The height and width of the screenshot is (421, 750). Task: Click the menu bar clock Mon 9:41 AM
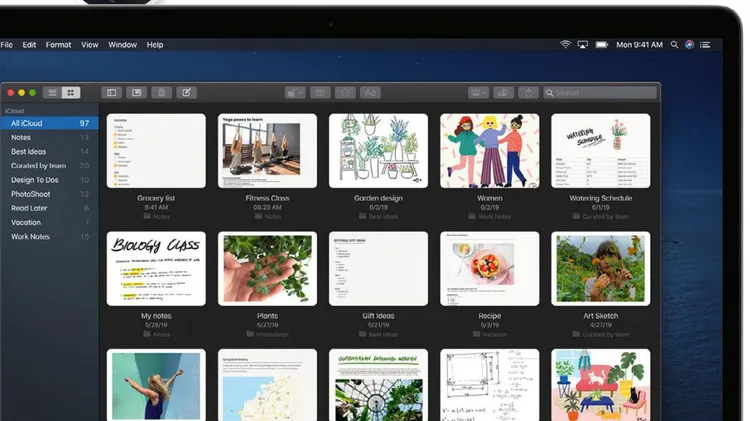tap(640, 44)
